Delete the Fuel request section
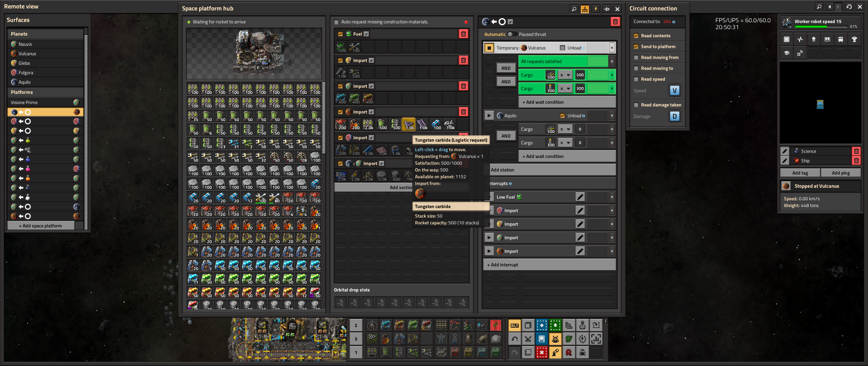The width and height of the screenshot is (868, 366). point(463,34)
